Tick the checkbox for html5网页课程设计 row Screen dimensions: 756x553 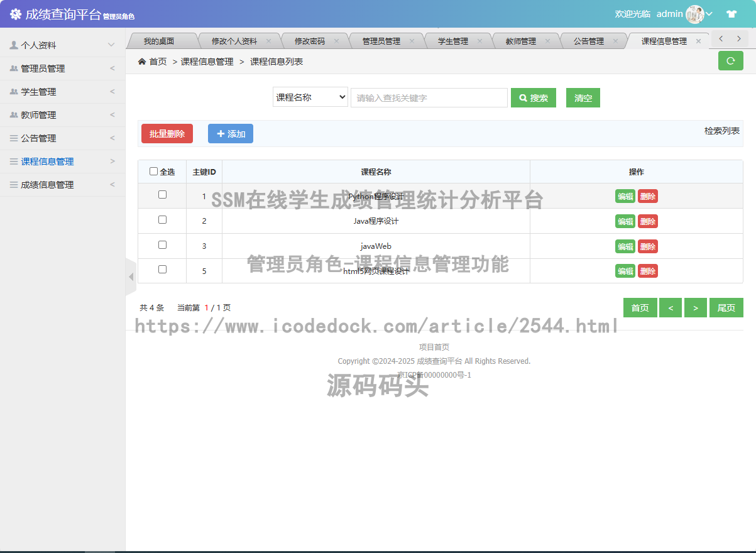pos(162,270)
